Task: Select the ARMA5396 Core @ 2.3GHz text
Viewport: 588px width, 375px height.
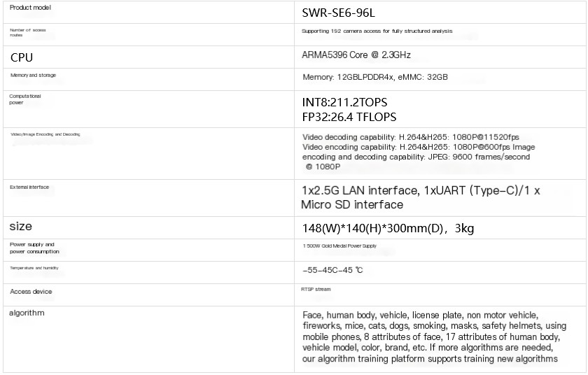Action: 360,55
